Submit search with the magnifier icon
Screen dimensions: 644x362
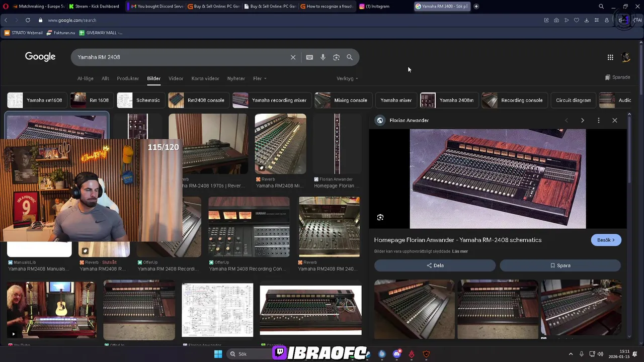[x=350, y=57]
